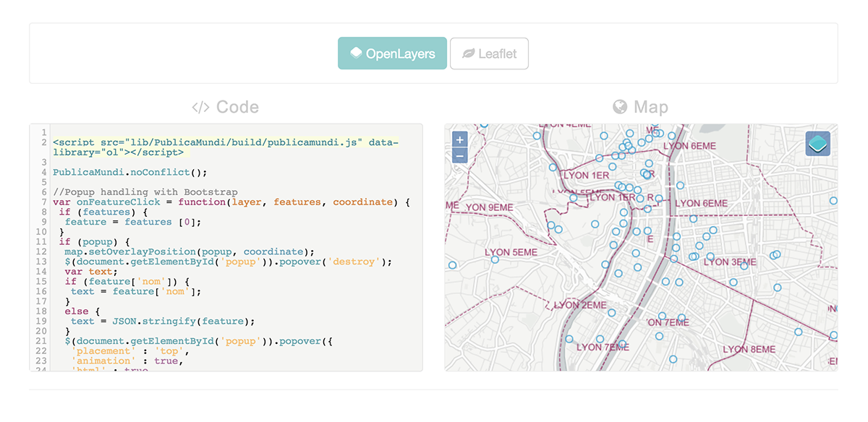Click the LYON 5EME district label
Screen dimensions: 868x422
[511, 252]
